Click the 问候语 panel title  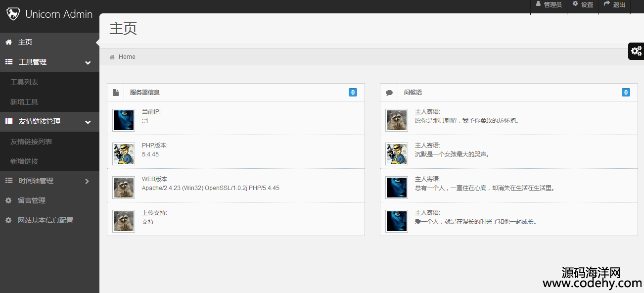tap(413, 93)
